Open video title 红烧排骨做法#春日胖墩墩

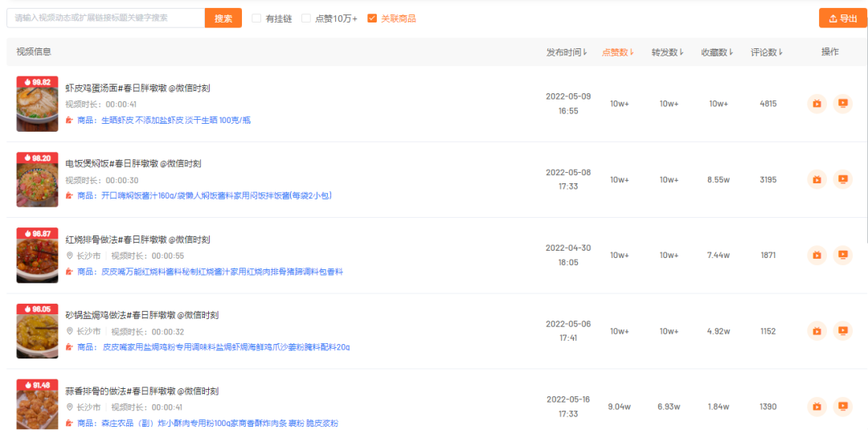click(x=137, y=240)
